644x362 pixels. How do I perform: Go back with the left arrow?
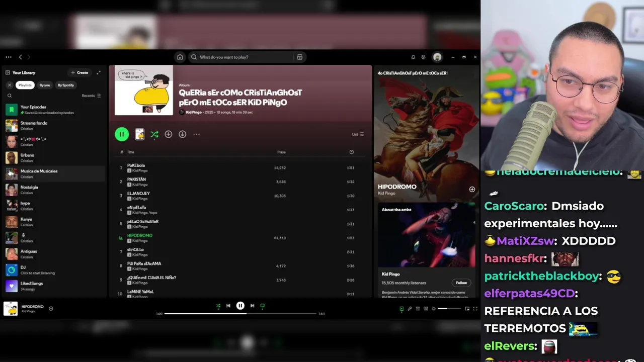tap(20, 57)
